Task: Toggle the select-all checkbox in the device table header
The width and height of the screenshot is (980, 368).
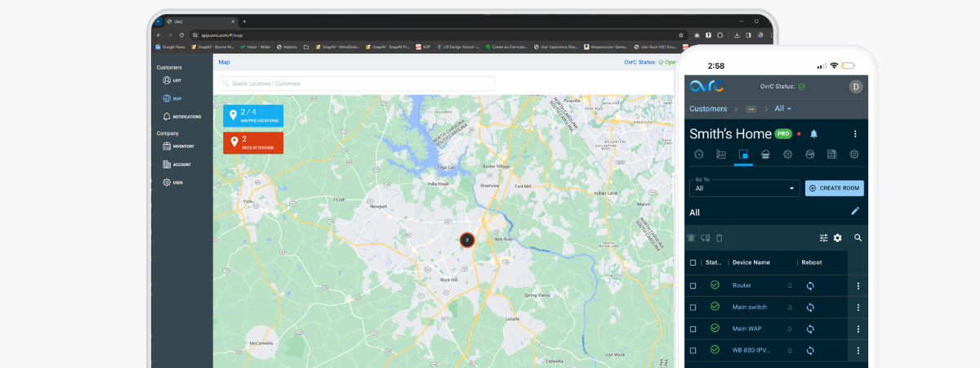Action: [693, 263]
